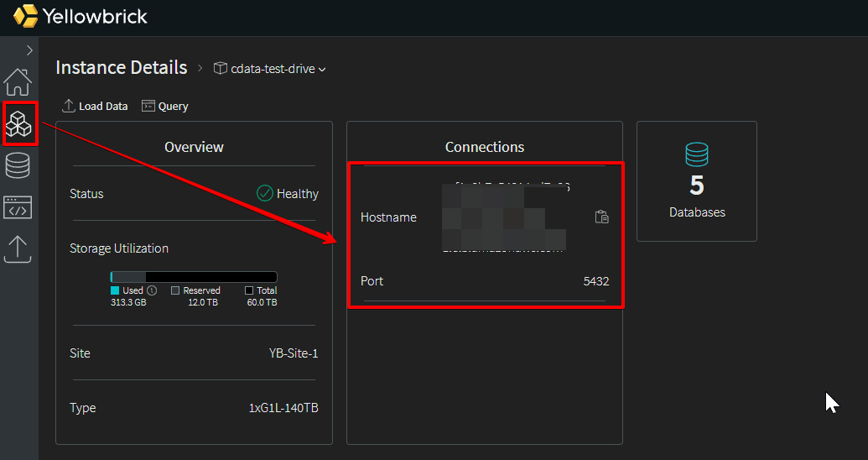Click the Instance Details breadcrumb title

[122, 68]
